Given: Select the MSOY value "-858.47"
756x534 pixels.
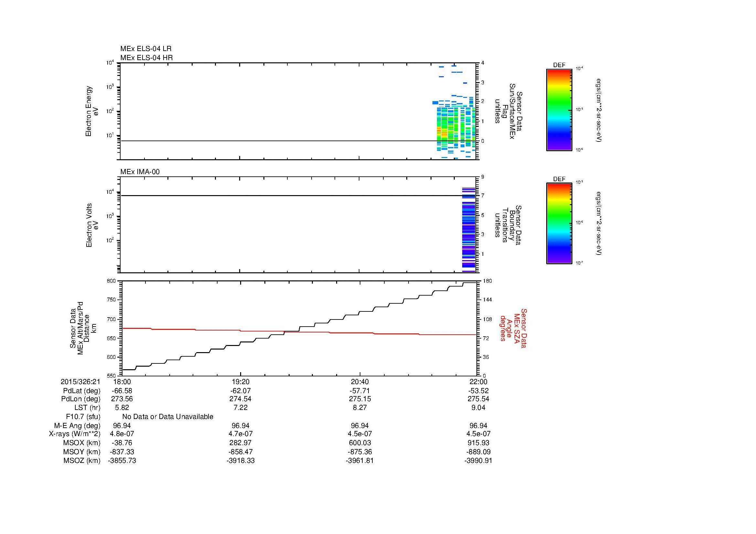Looking at the screenshot, I should pyautogui.click(x=241, y=452).
